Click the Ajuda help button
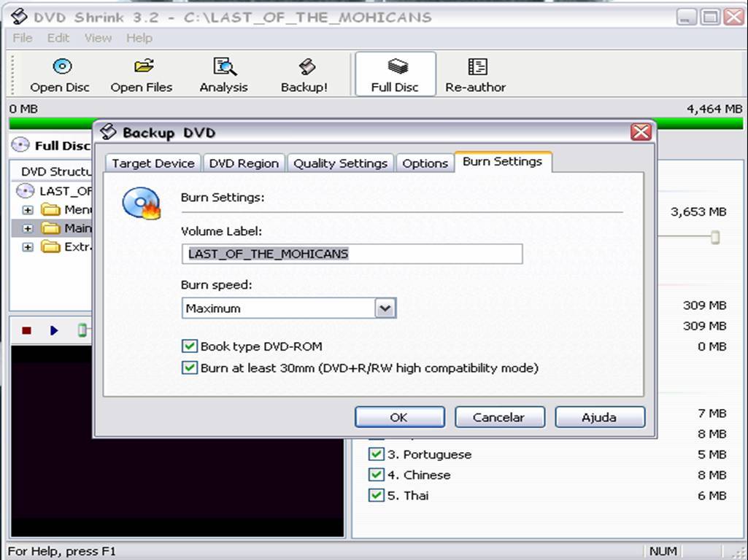This screenshot has height=560, width=748. point(600,418)
